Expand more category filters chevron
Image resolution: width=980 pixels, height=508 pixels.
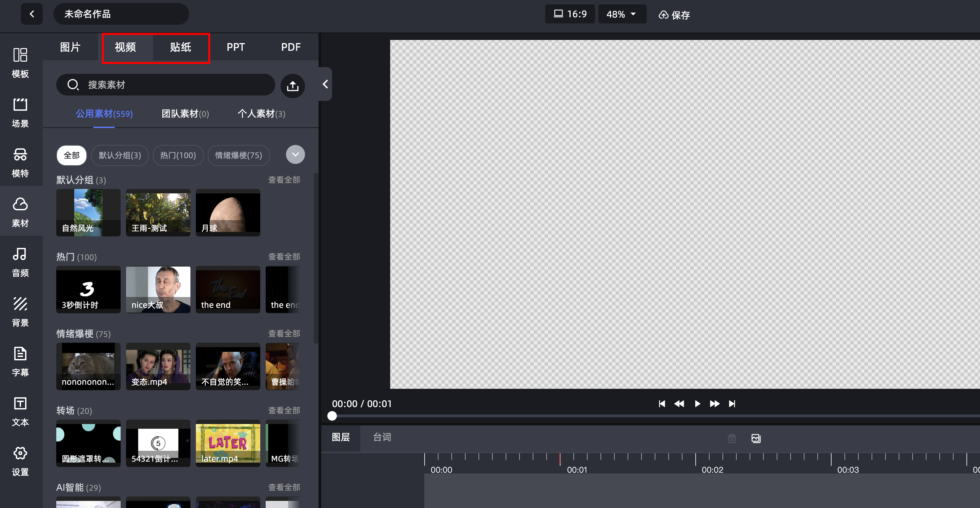[295, 155]
